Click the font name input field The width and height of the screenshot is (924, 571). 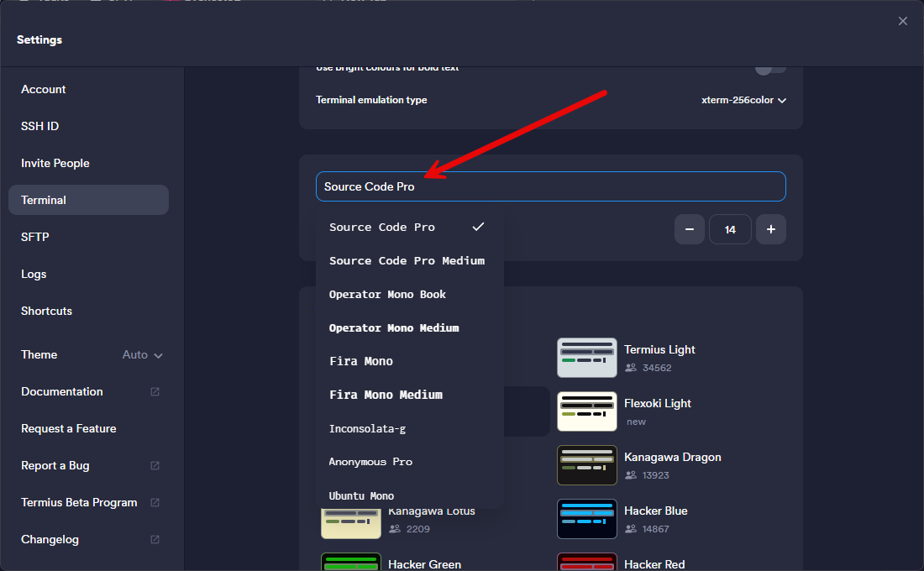[550, 186]
